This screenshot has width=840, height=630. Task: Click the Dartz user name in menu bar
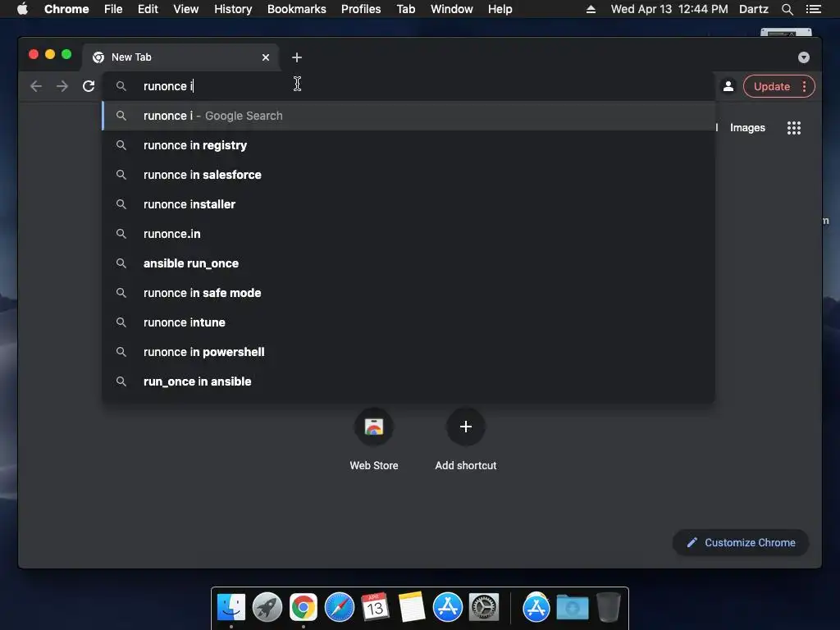pos(753,9)
